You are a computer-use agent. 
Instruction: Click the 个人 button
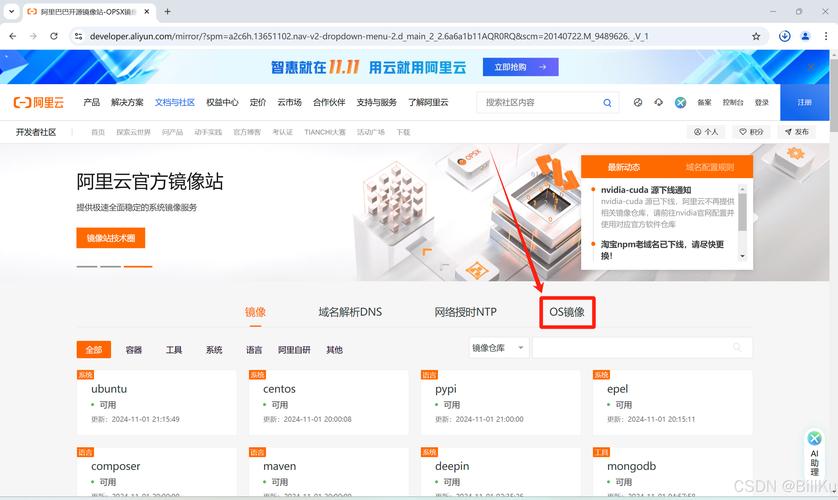coord(705,132)
